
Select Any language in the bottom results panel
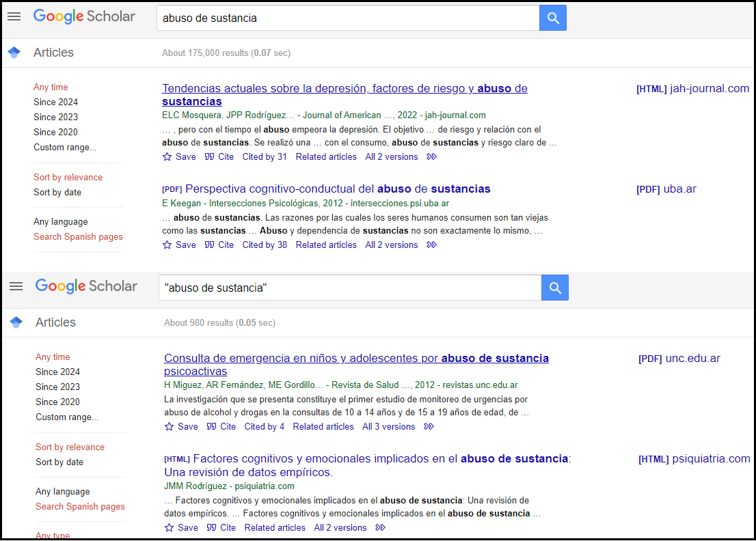62,492
